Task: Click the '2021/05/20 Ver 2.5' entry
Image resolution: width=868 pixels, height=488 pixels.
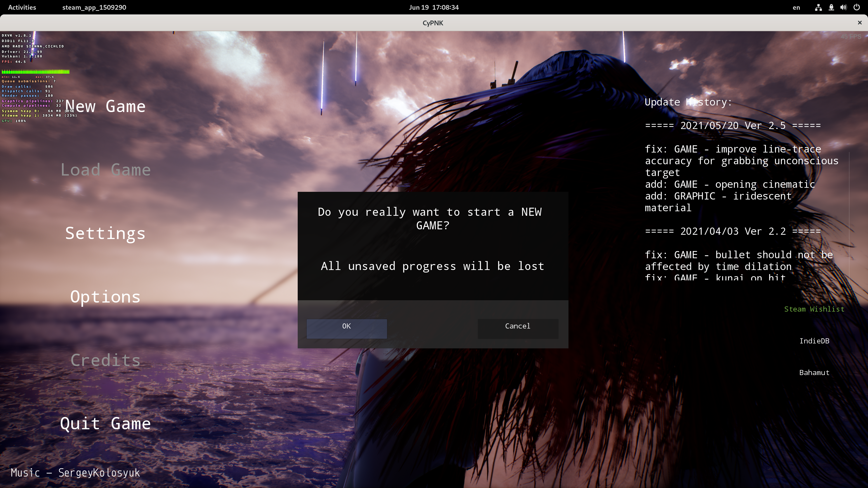Action: coord(733,126)
